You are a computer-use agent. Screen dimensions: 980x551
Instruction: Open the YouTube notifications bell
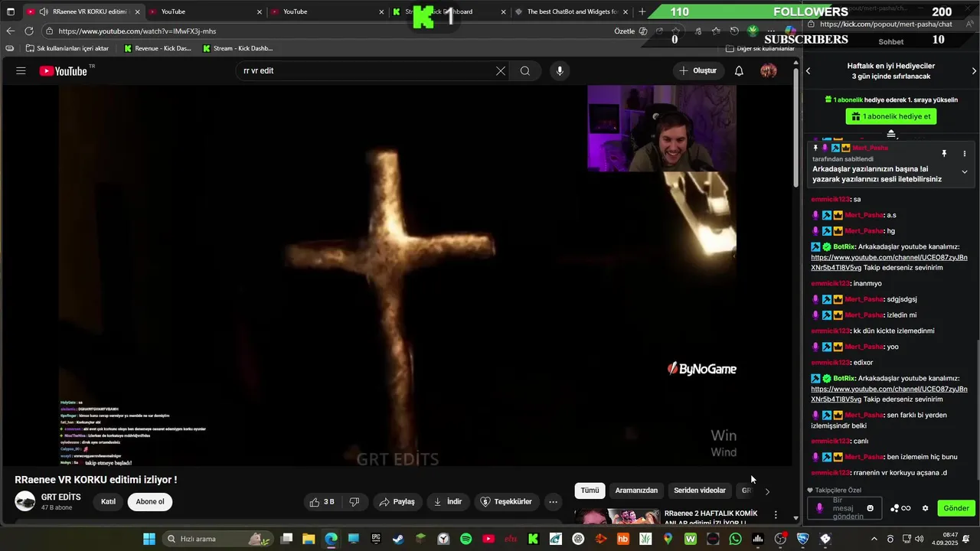(739, 70)
